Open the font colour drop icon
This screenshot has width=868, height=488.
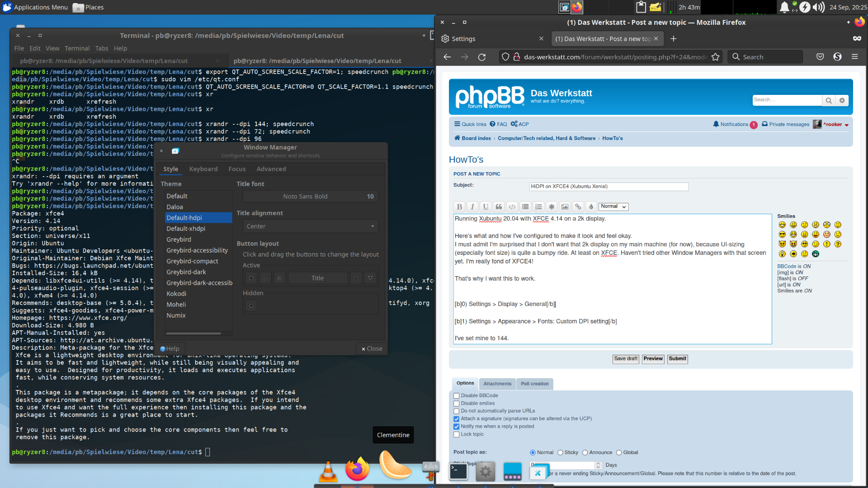click(591, 206)
